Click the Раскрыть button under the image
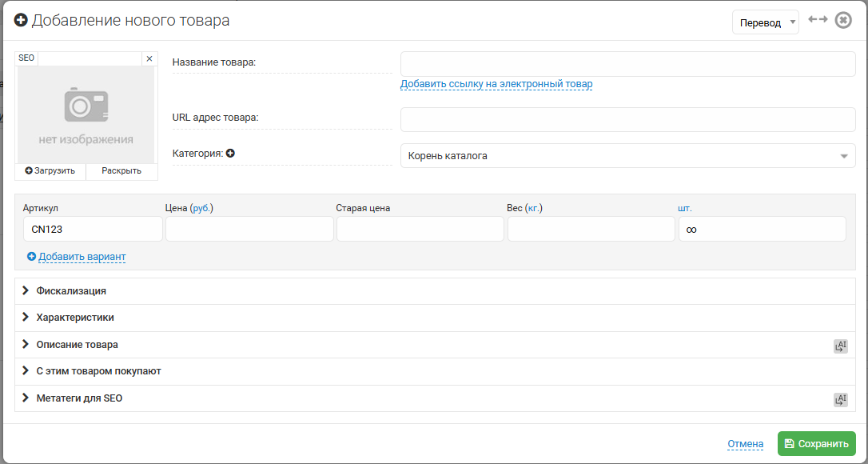The height and width of the screenshot is (464, 868). (121, 170)
